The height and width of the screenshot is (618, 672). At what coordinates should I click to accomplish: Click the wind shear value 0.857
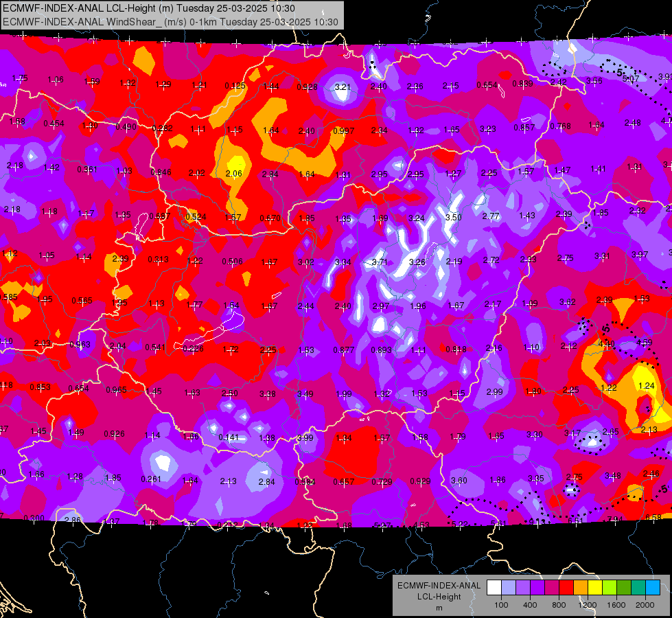[524, 127]
